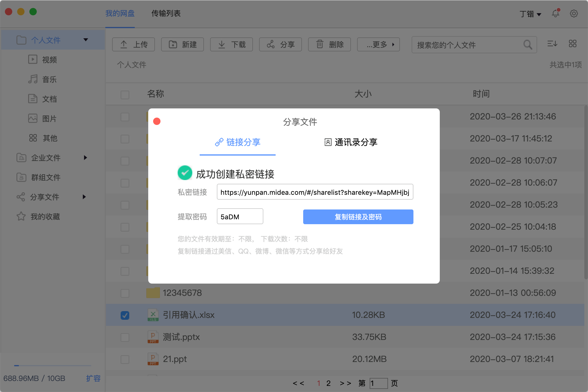Click the Share (分享) toolbar button

281,44
